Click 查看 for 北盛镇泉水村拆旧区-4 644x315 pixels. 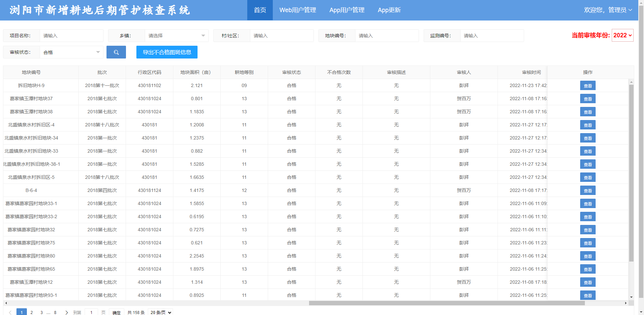click(588, 125)
